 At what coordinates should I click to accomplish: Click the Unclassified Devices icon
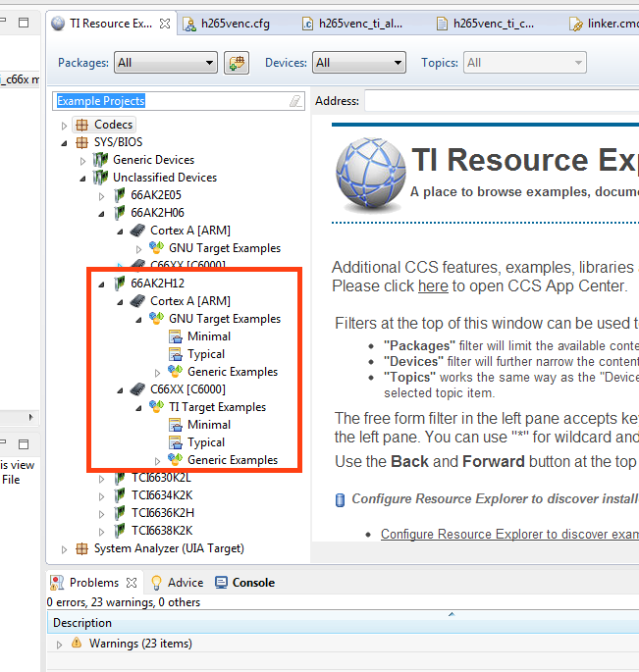click(100, 178)
